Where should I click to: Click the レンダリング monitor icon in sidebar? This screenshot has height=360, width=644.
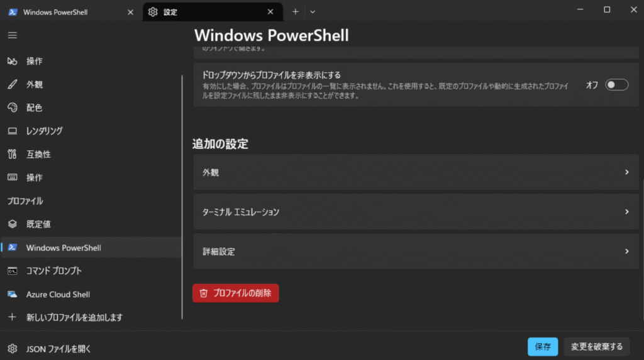point(12,131)
